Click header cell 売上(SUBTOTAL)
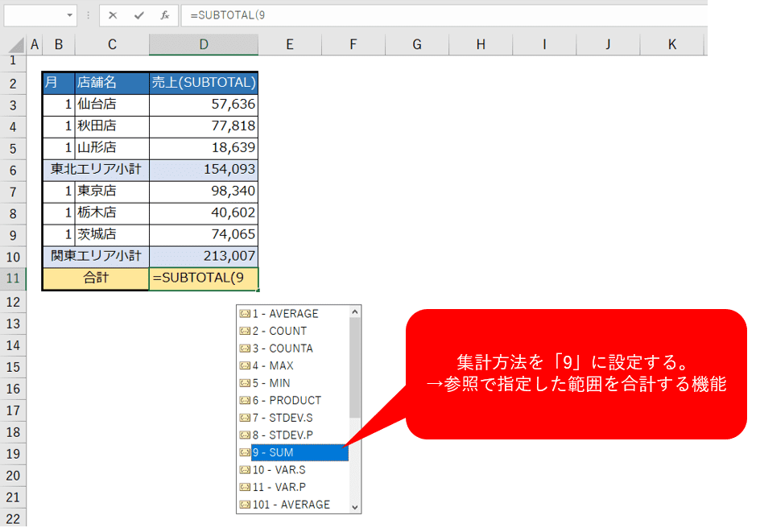 (204, 82)
